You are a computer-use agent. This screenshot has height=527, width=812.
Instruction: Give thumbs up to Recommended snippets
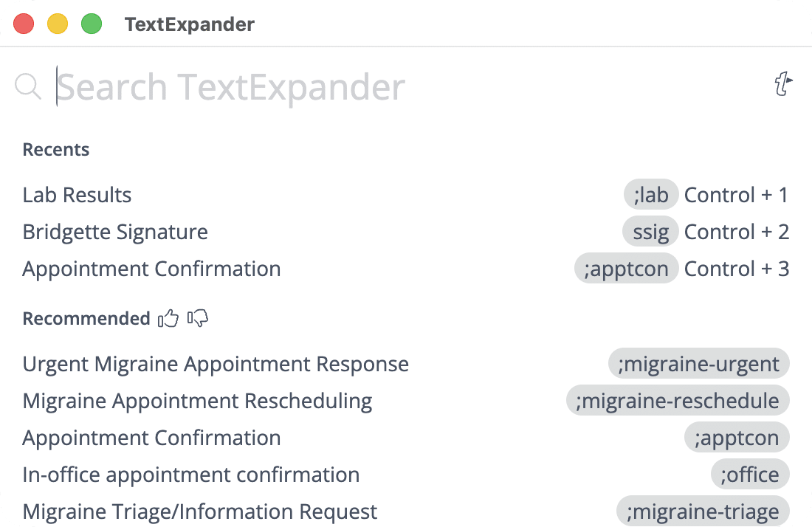pyautogui.click(x=168, y=319)
